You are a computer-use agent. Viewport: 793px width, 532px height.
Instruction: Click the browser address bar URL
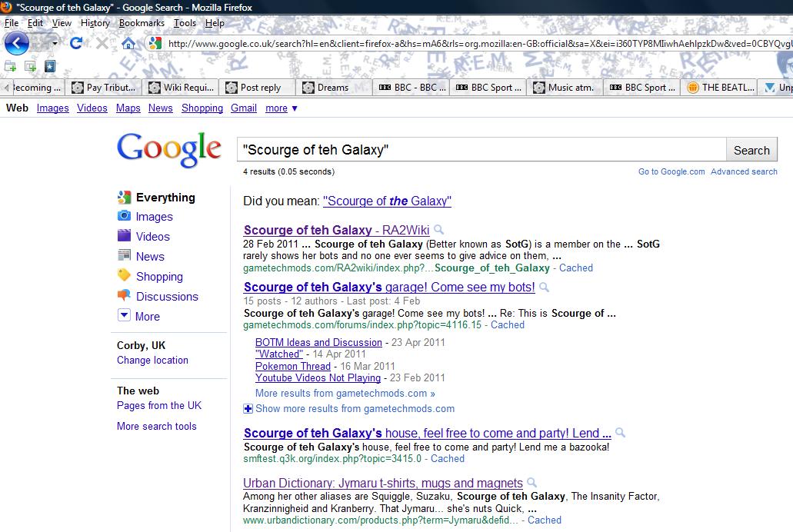click(479, 44)
